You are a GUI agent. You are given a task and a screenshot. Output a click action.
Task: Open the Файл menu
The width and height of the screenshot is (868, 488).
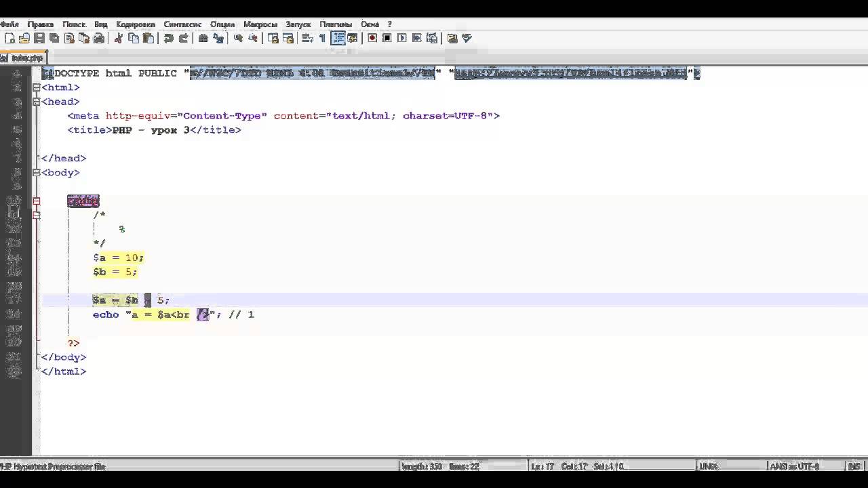tap(9, 24)
